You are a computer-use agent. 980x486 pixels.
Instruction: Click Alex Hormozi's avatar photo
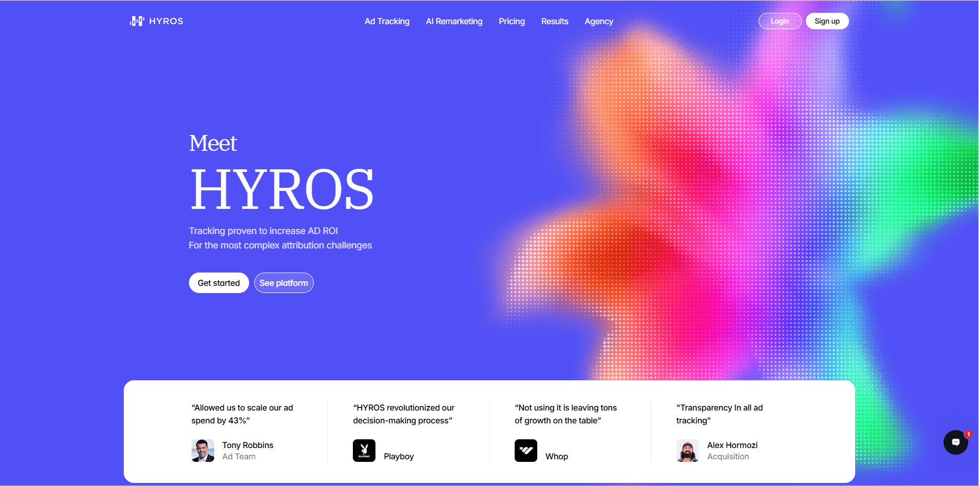tap(687, 451)
